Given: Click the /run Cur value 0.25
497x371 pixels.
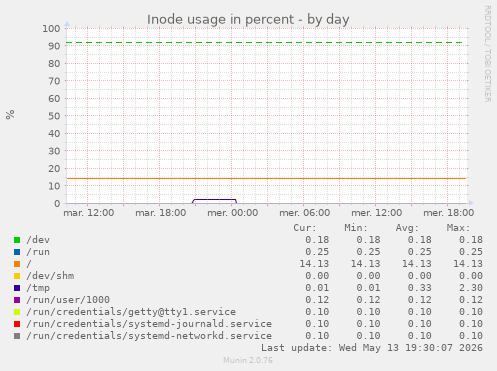Looking at the screenshot, I should pyautogui.click(x=317, y=252).
